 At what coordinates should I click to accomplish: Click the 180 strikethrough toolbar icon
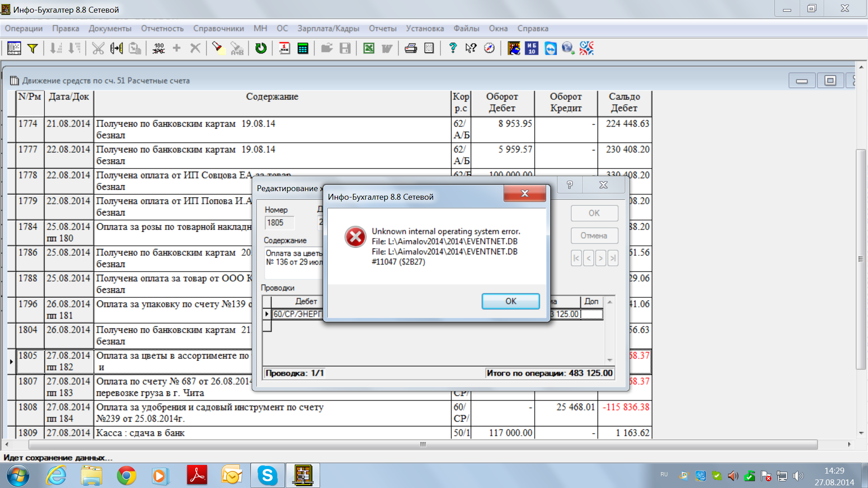tap(159, 48)
